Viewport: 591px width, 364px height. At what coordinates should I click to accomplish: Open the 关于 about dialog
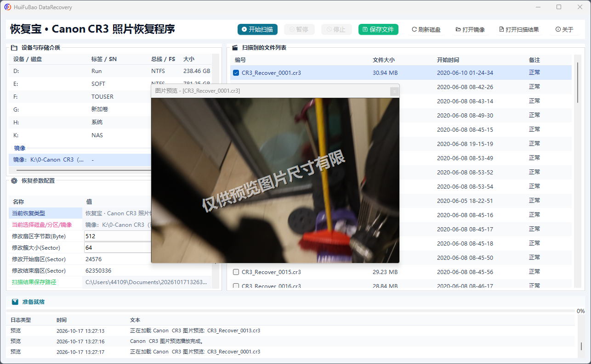point(564,29)
